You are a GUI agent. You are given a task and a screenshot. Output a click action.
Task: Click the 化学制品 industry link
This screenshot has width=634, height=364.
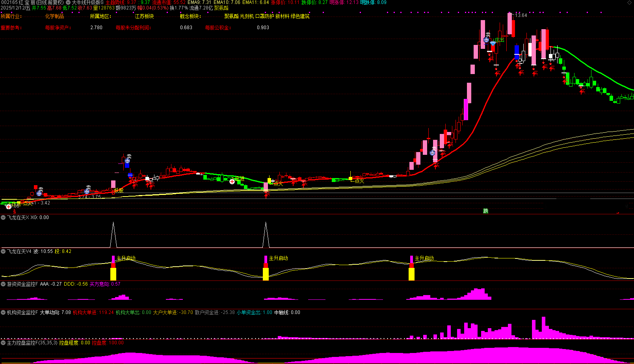point(54,17)
